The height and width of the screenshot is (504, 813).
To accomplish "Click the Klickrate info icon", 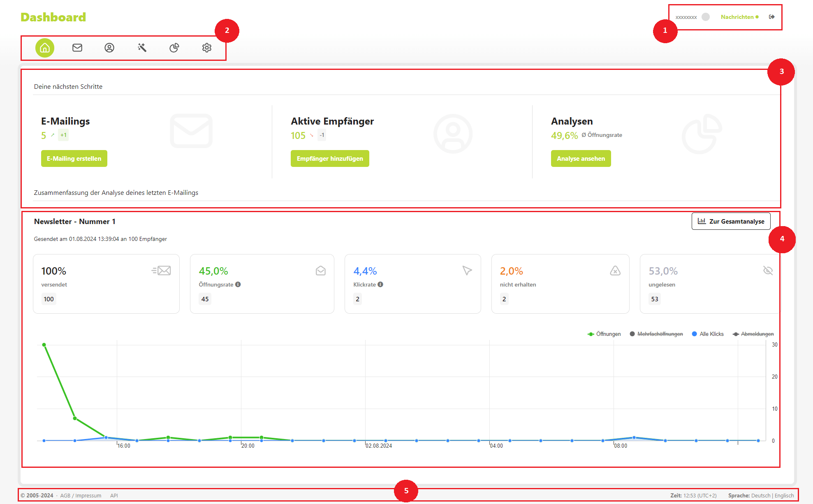I will tap(380, 284).
